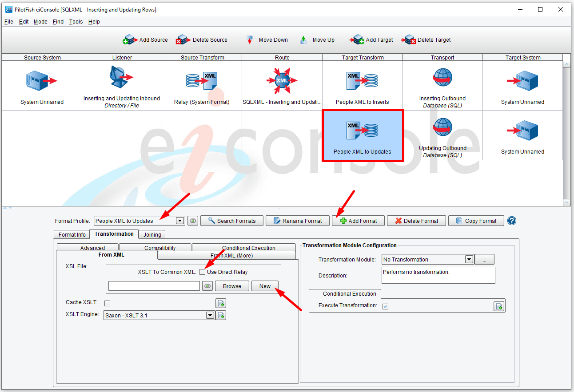
Task: Click the Delete Source toolbar icon
Action: [x=183, y=40]
